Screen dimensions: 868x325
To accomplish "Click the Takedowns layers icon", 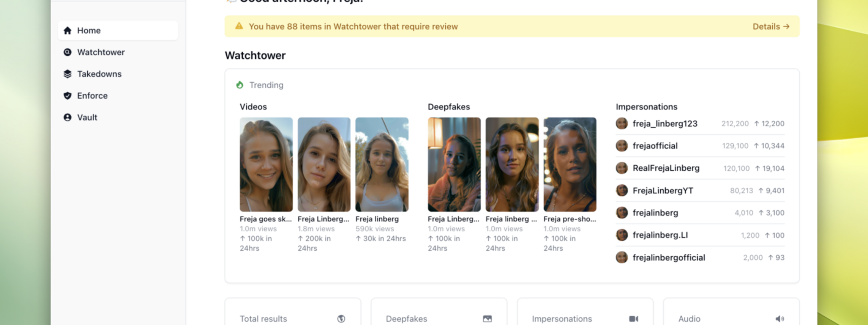I will [68, 74].
